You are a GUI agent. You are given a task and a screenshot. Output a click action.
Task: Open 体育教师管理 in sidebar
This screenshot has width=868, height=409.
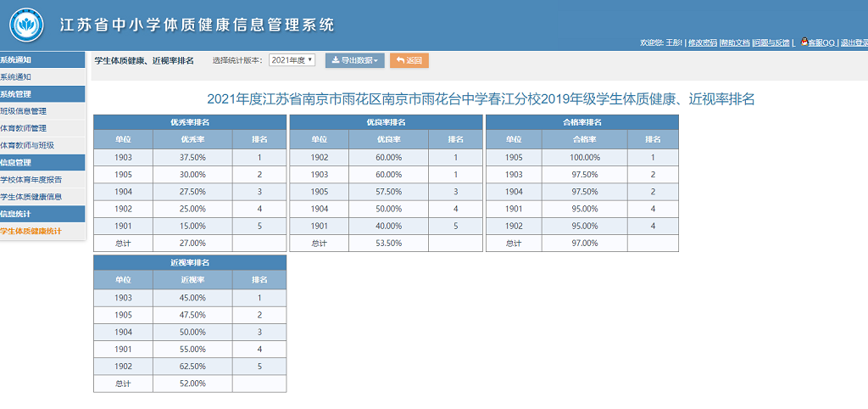tap(42, 128)
